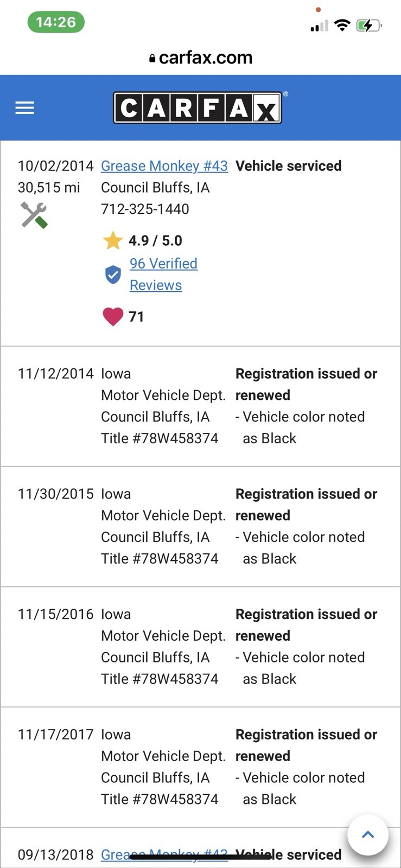
Task: Open the Grease Monkey #43 link
Action: 164,166
